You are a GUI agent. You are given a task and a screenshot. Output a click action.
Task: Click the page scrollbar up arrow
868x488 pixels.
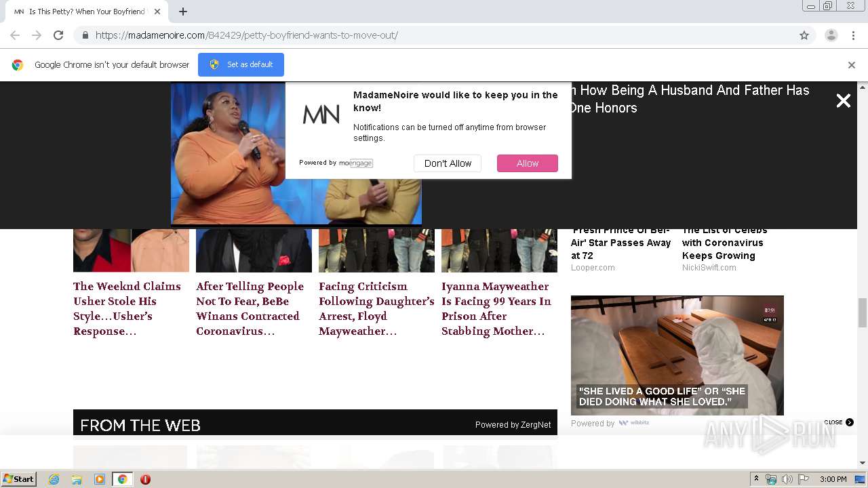(863, 87)
